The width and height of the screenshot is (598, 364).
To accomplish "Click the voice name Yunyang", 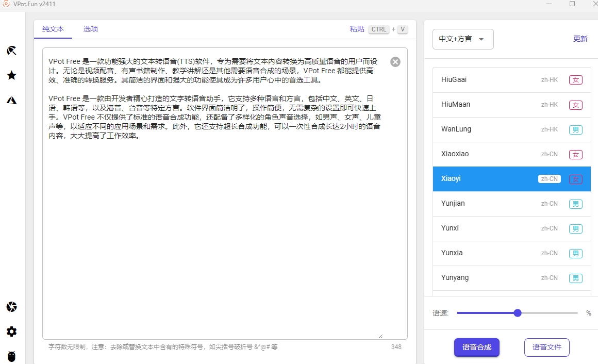I will [455, 278].
